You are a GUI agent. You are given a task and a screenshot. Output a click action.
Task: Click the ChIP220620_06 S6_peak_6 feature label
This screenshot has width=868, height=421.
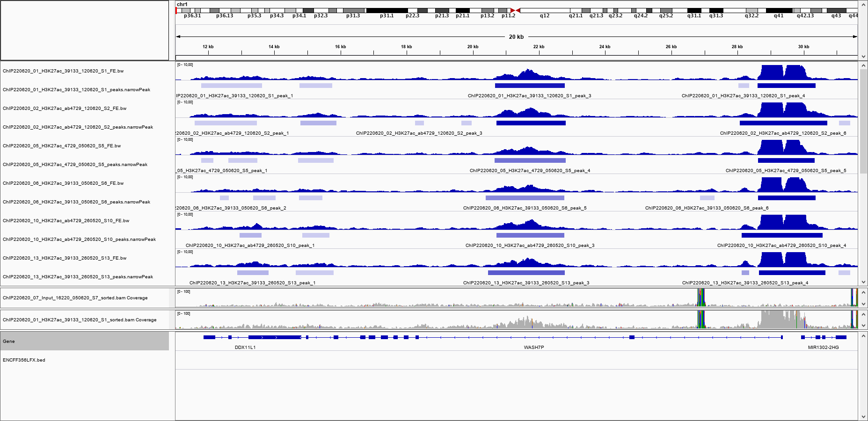707,208
